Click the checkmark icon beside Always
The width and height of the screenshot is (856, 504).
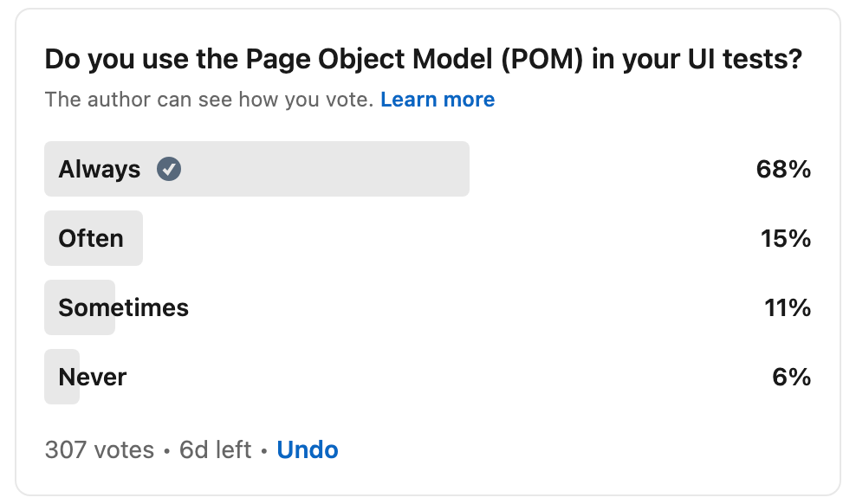pos(169,169)
